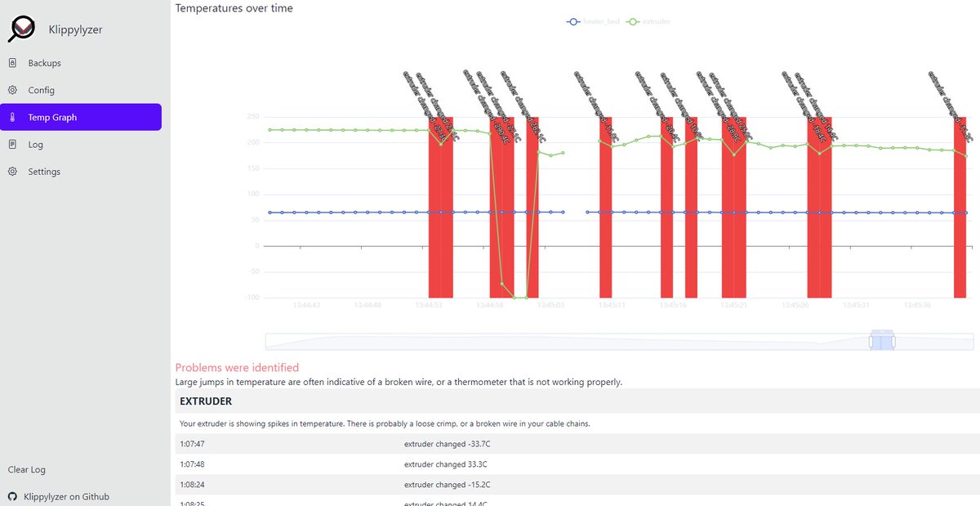Switch to the Log section
The image size is (980, 506).
[36, 144]
